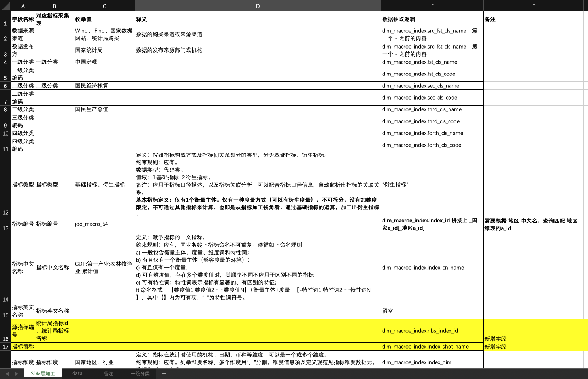Screen dimensions: 588x379
Task: Select cell dim_macroe_index.thrd_cls_name
Action: pos(432,109)
